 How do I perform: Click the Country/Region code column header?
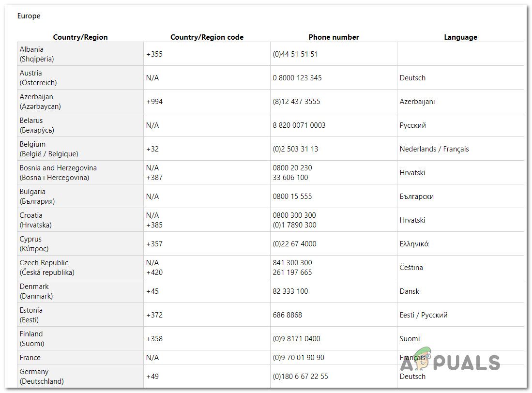pyautogui.click(x=207, y=37)
